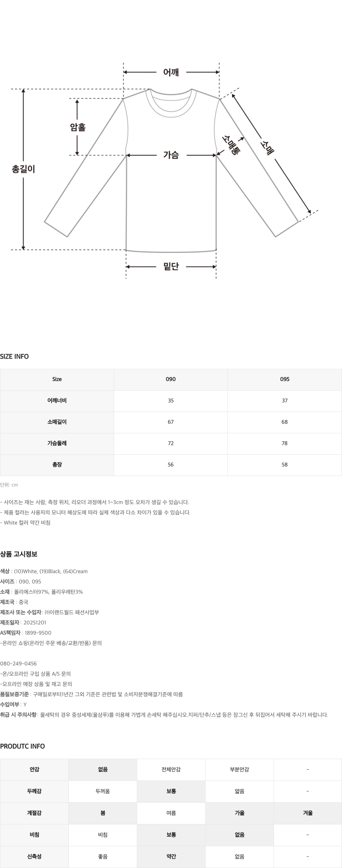Click the 가슴 label on the shirt
Viewport: 342px width, 868px height.
pos(171,155)
